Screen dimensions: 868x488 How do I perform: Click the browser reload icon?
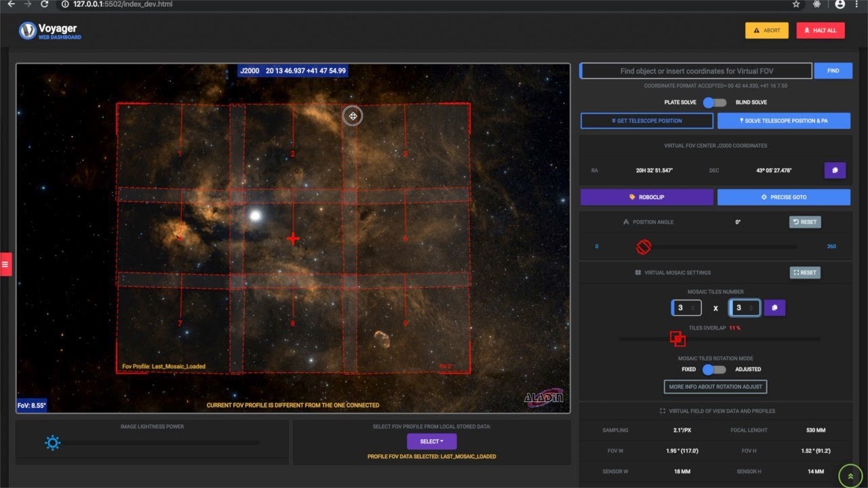[44, 4]
